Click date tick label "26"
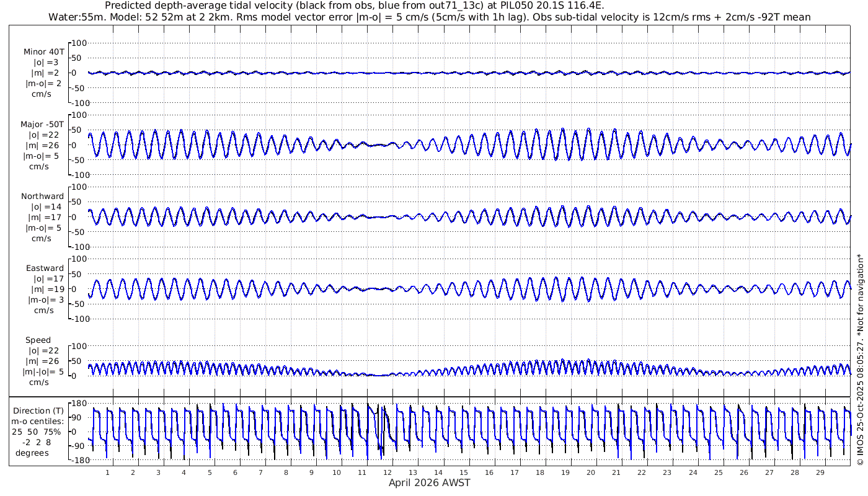This screenshot has height=496, width=868. pos(743,472)
